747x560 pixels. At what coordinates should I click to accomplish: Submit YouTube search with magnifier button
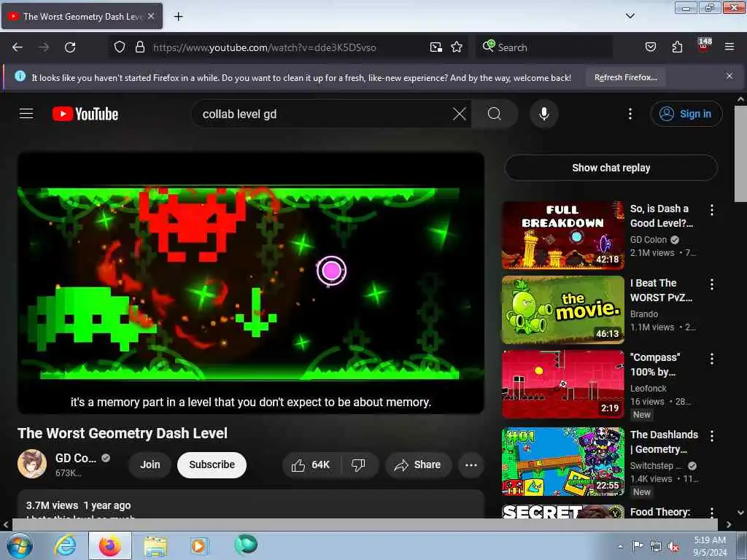(495, 114)
